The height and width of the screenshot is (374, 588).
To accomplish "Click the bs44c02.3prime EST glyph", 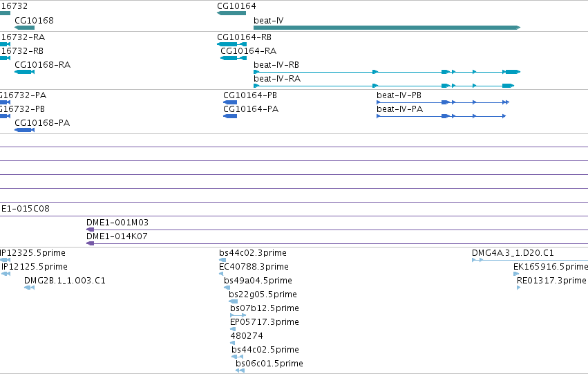I will pos(222,259).
